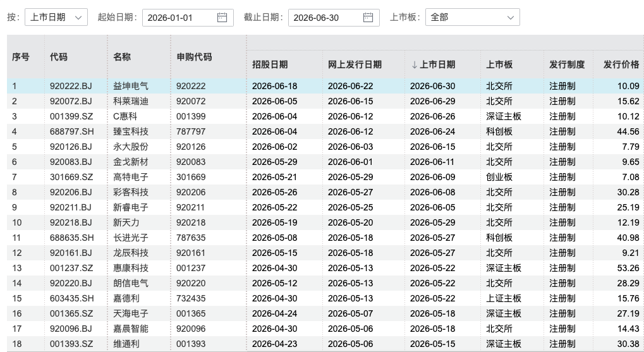Click issue price 25.19
This screenshot has width=644, height=352.
(628, 208)
